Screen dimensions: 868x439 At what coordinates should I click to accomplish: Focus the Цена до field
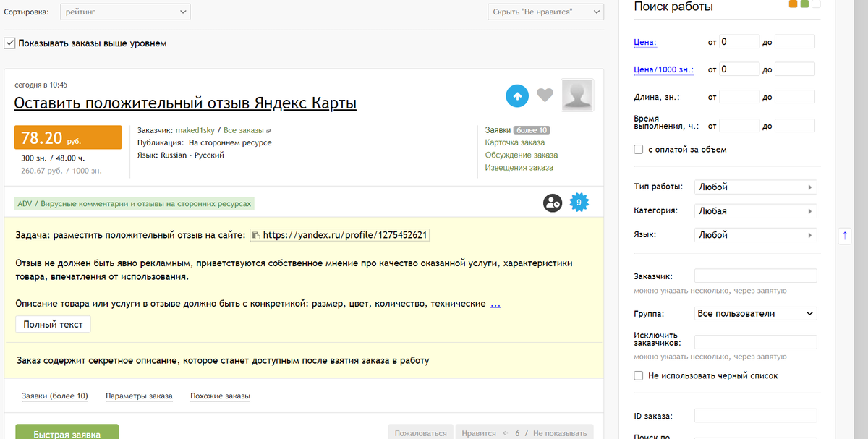point(795,42)
